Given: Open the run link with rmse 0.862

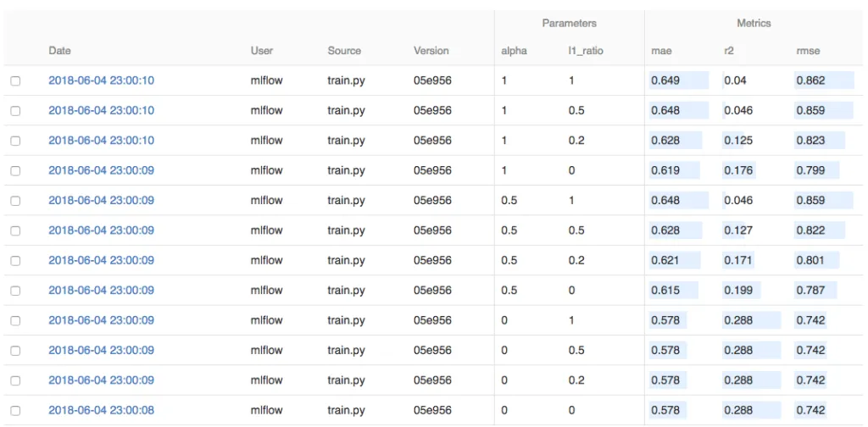Looking at the screenshot, I should tap(101, 80).
